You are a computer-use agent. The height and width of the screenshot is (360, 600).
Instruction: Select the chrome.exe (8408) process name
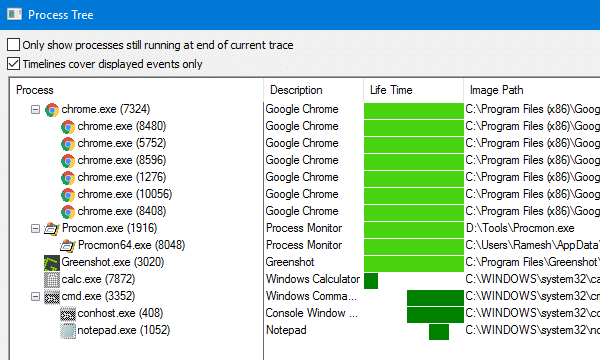pyautogui.click(x=122, y=211)
